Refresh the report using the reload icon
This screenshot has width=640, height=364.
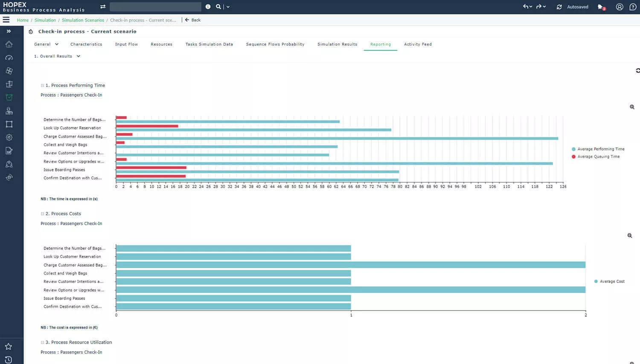[x=637, y=70]
